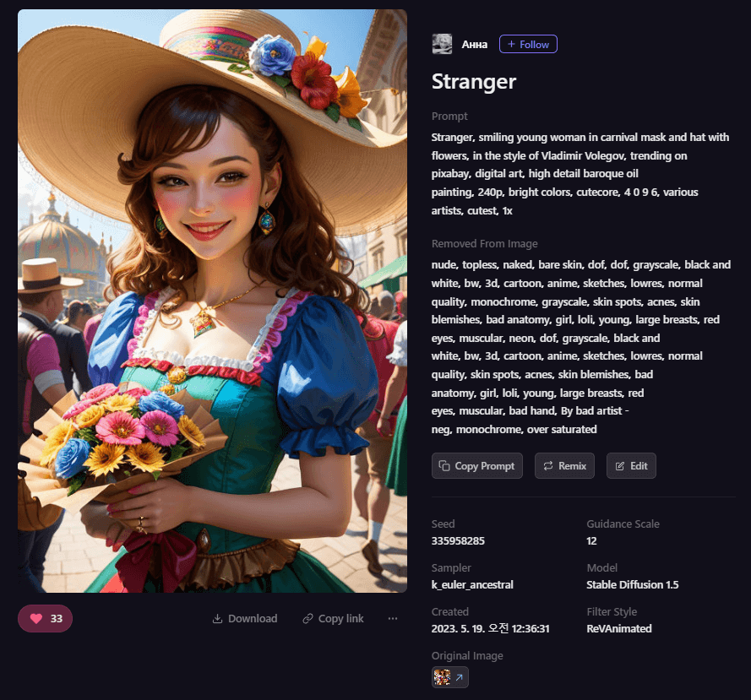Click the guidance scale value 12
Viewport: 751px width, 700px height.
coord(591,541)
